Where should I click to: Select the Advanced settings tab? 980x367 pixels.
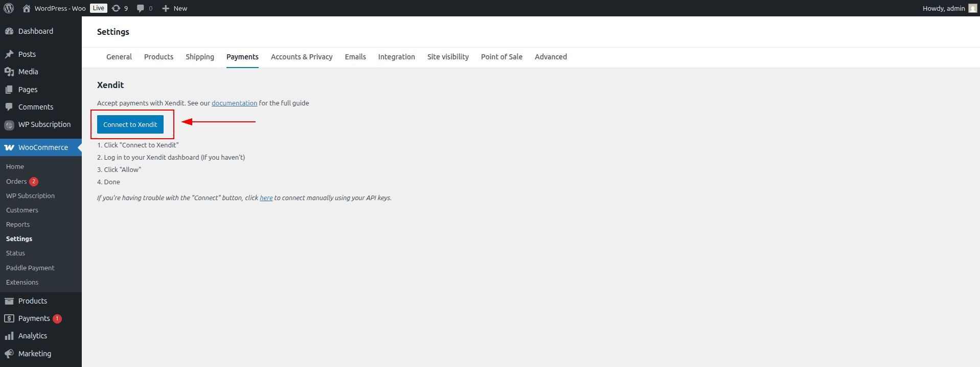[x=551, y=57]
